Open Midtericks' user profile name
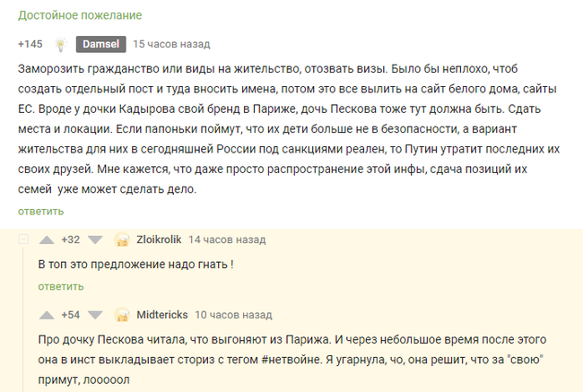Screen dimensions: 583x392 pos(161,316)
